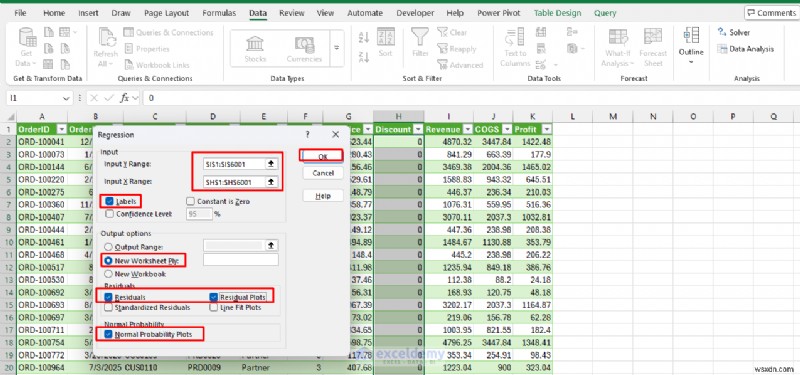Cancel the Regression dialog
This screenshot has width=800, height=375.
pyautogui.click(x=322, y=173)
